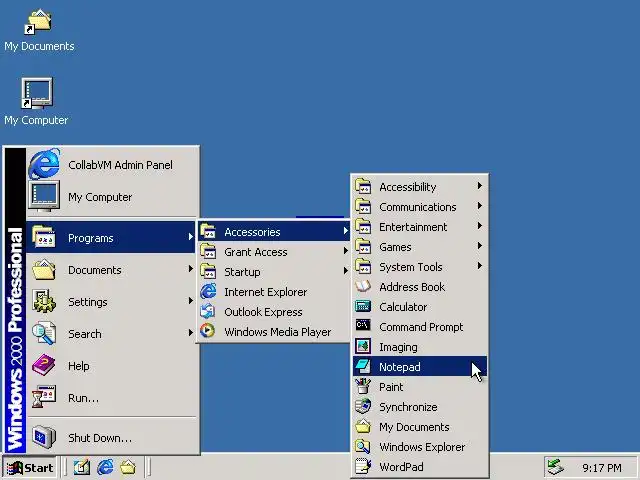The width and height of the screenshot is (640, 480).
Task: Click the Accessibility folder icon
Action: 362,186
